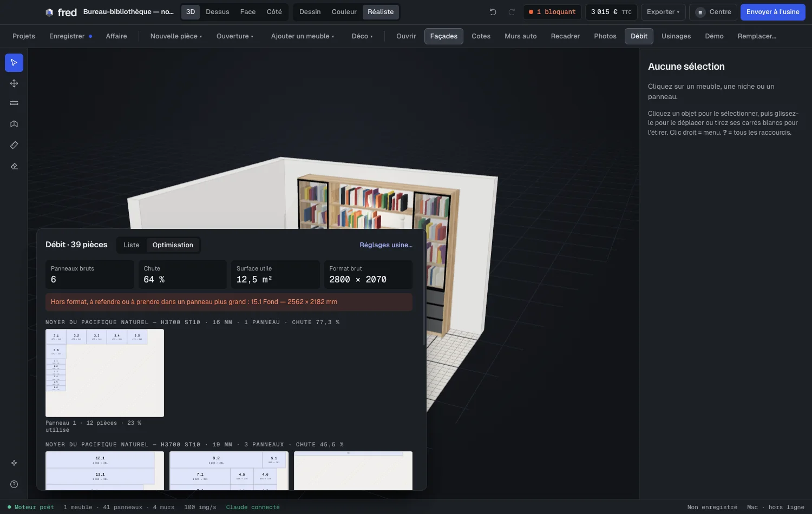Choose the shelf tool below the move tool

coord(14,103)
